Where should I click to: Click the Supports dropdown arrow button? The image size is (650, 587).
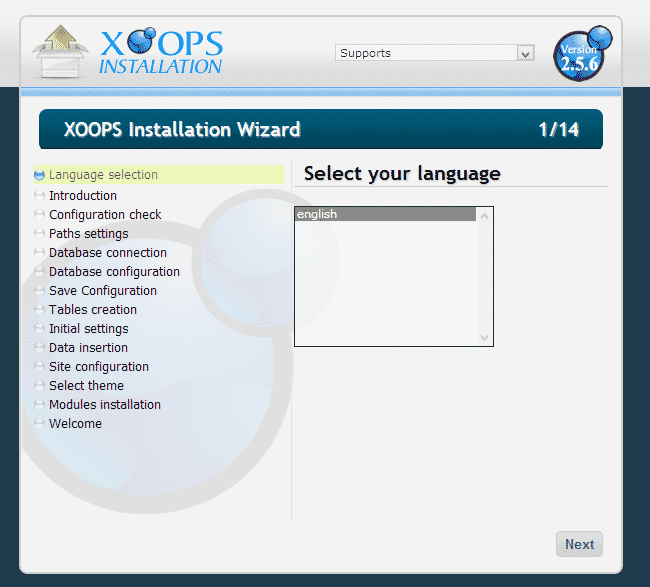tap(525, 53)
